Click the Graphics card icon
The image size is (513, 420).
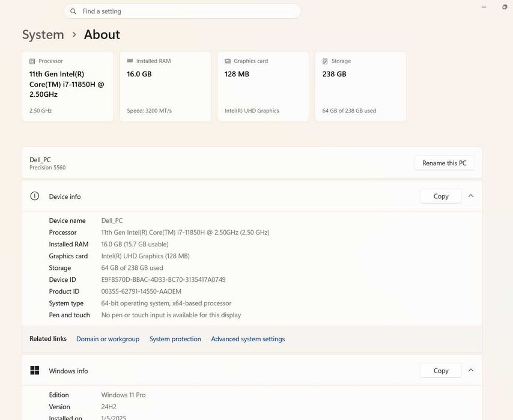click(x=228, y=61)
